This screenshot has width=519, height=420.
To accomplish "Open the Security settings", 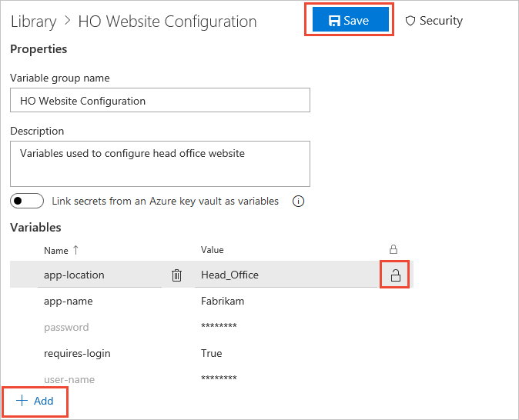I will pyautogui.click(x=434, y=21).
